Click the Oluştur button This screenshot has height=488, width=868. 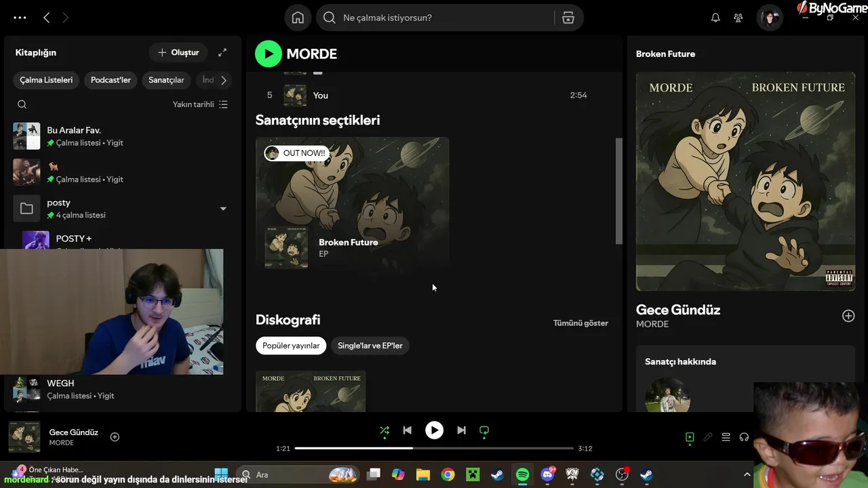[178, 52]
